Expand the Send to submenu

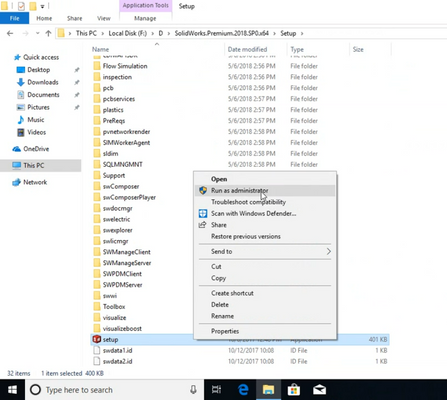[265, 251]
